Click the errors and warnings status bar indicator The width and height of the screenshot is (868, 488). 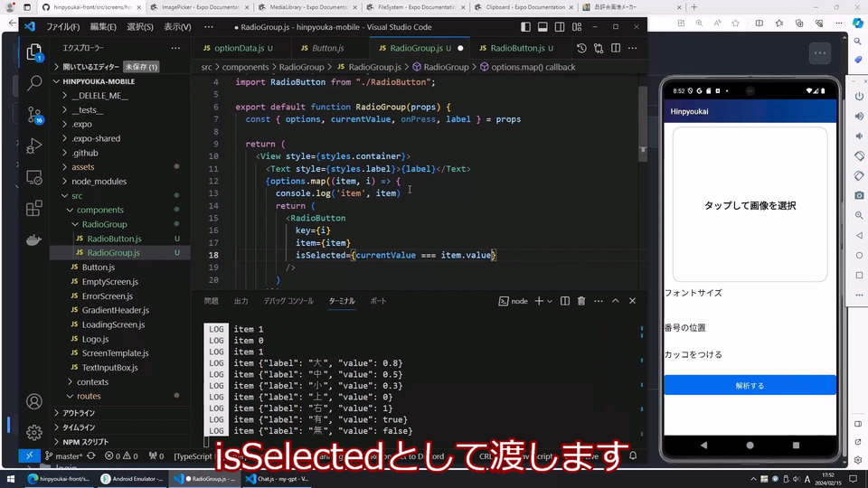point(121,455)
